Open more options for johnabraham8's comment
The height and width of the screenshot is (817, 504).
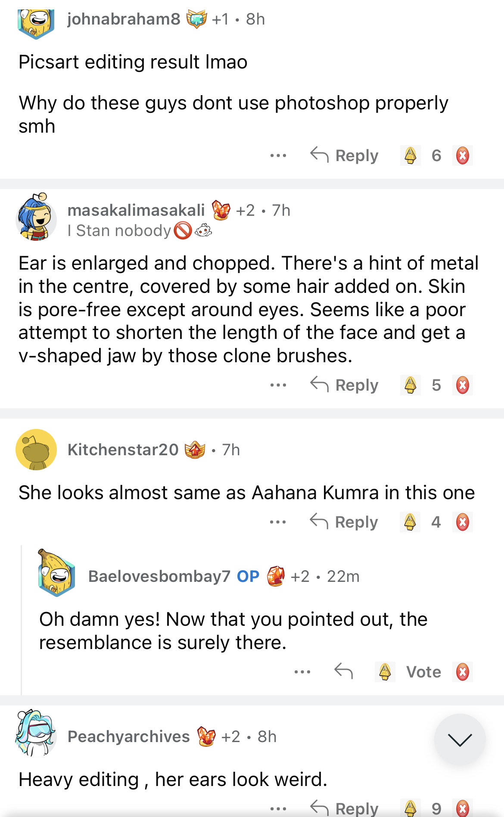(278, 155)
